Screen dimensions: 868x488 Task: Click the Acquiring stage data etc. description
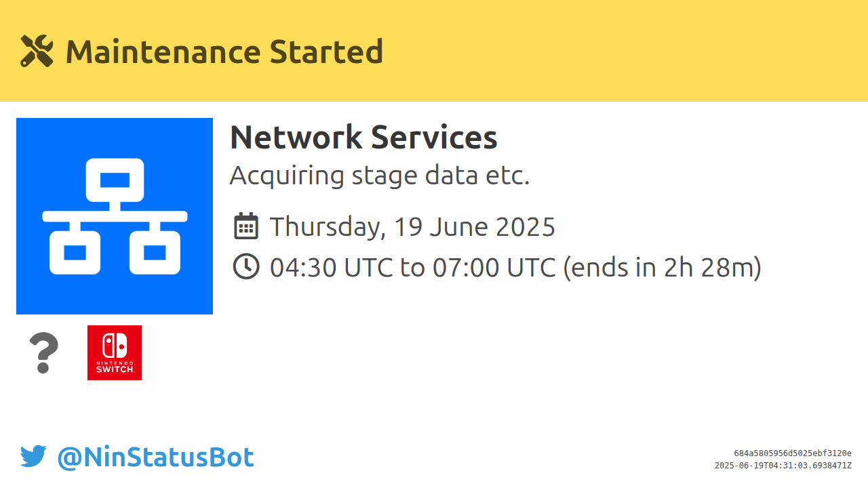coord(379,176)
